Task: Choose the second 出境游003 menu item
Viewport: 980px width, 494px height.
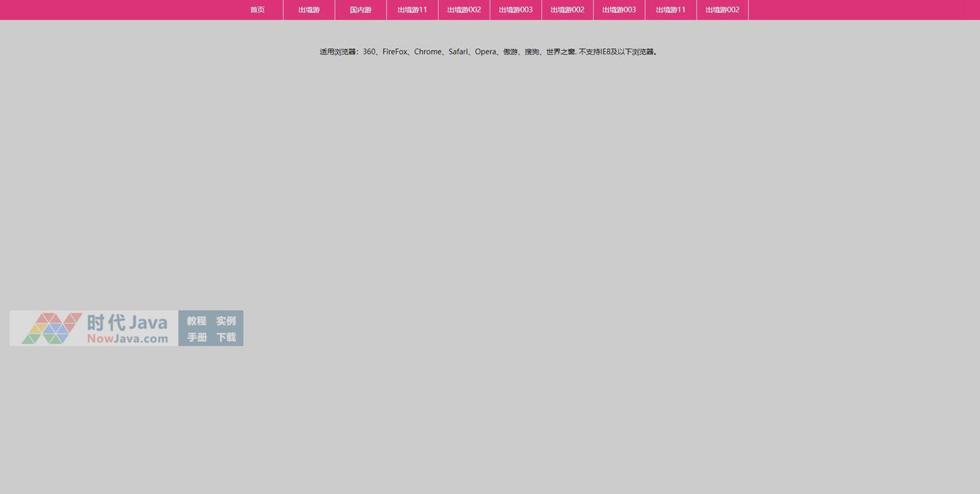Action: [x=619, y=10]
